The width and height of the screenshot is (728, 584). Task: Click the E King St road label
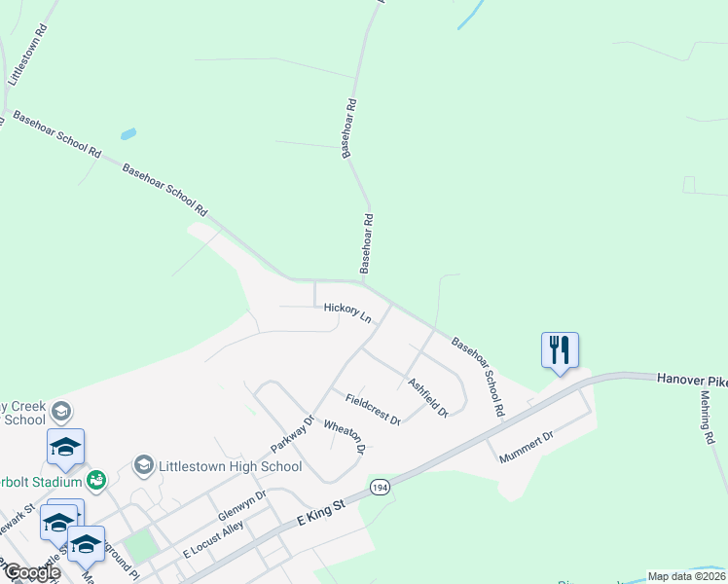point(321,512)
